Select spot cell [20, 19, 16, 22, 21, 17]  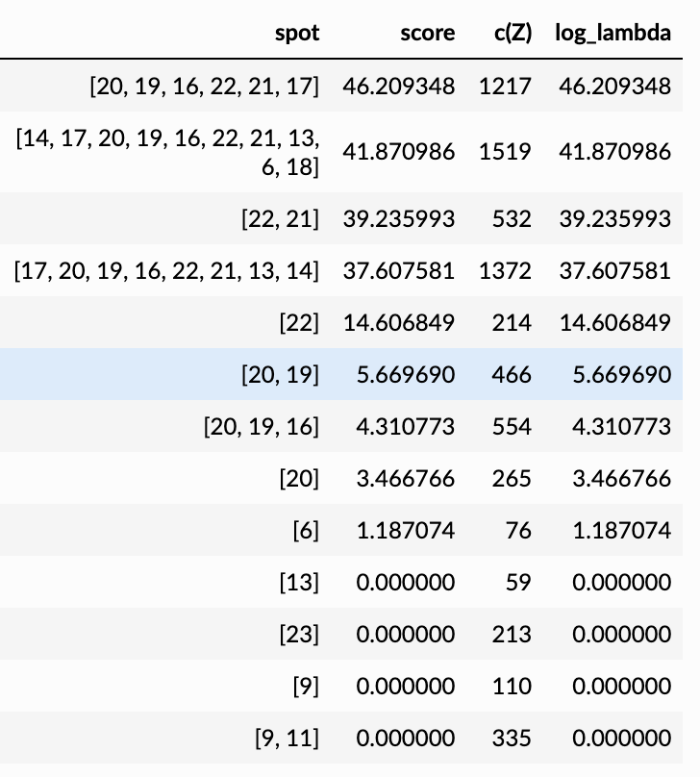coord(205,87)
